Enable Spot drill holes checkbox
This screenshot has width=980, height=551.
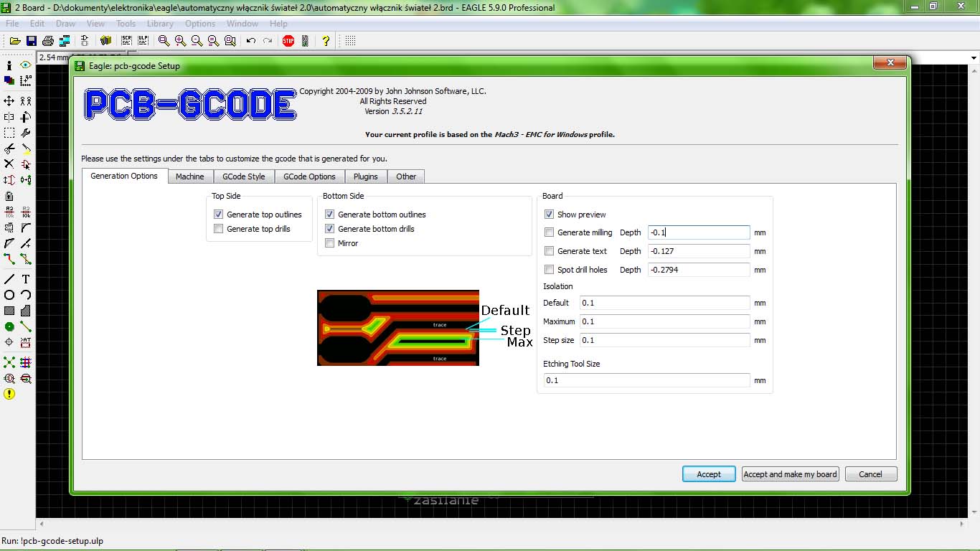[x=549, y=270]
